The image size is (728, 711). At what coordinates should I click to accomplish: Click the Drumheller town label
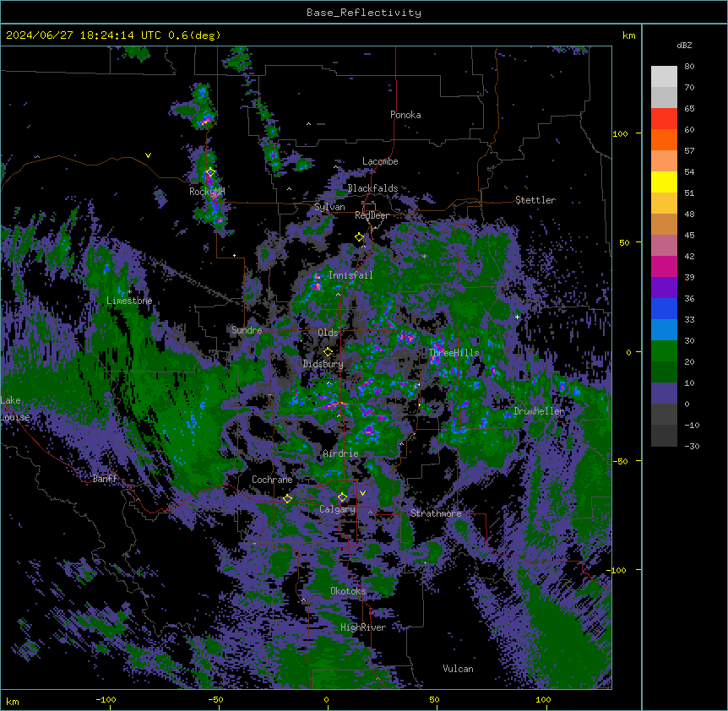(x=539, y=411)
